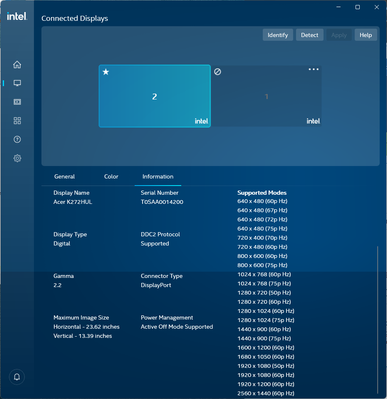Select the Information tab
Viewport: 387px width, 399px height.
coord(158,177)
